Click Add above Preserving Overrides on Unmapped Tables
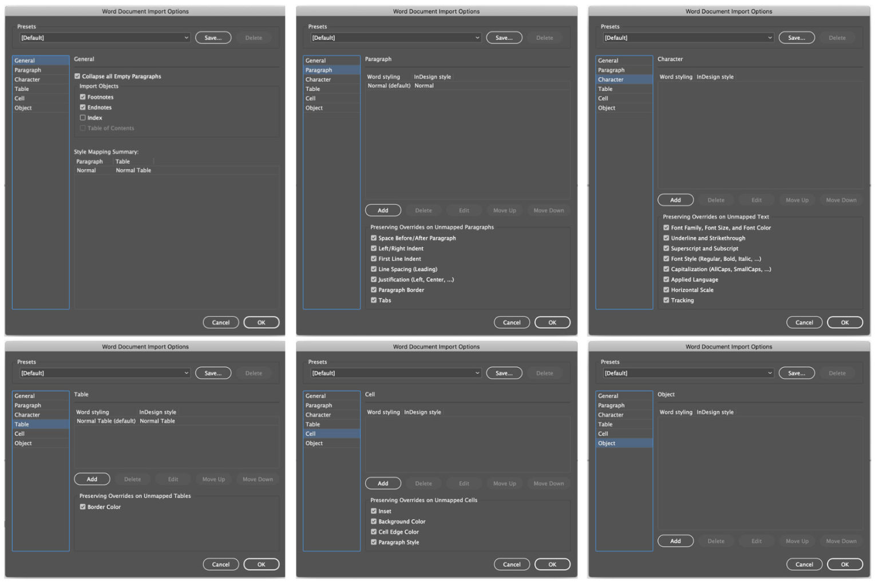This screenshot has width=879, height=588. (x=92, y=479)
